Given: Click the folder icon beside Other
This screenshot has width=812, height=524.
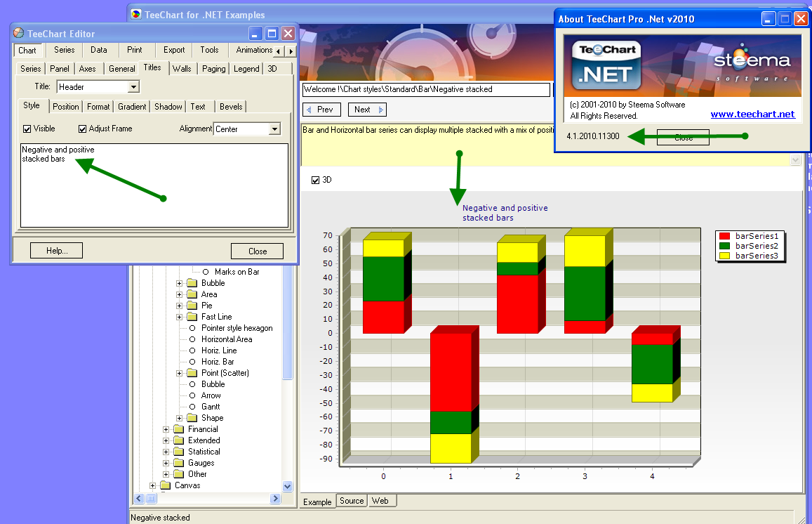Looking at the screenshot, I should (x=179, y=474).
